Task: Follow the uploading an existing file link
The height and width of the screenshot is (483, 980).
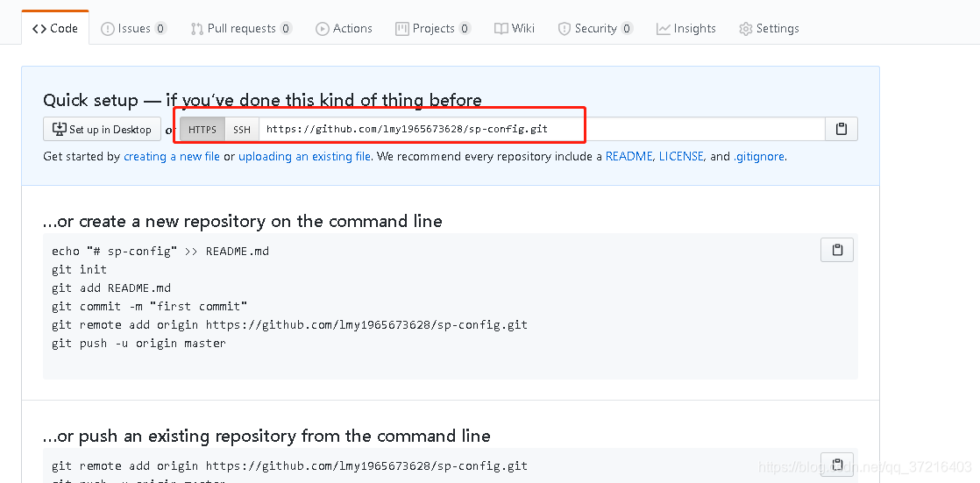Action: click(x=304, y=156)
